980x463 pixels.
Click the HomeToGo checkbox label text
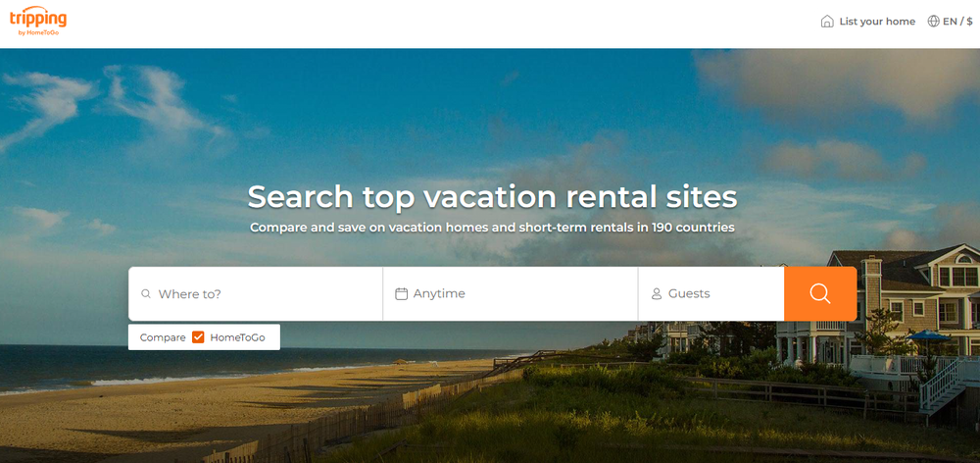coord(237,337)
